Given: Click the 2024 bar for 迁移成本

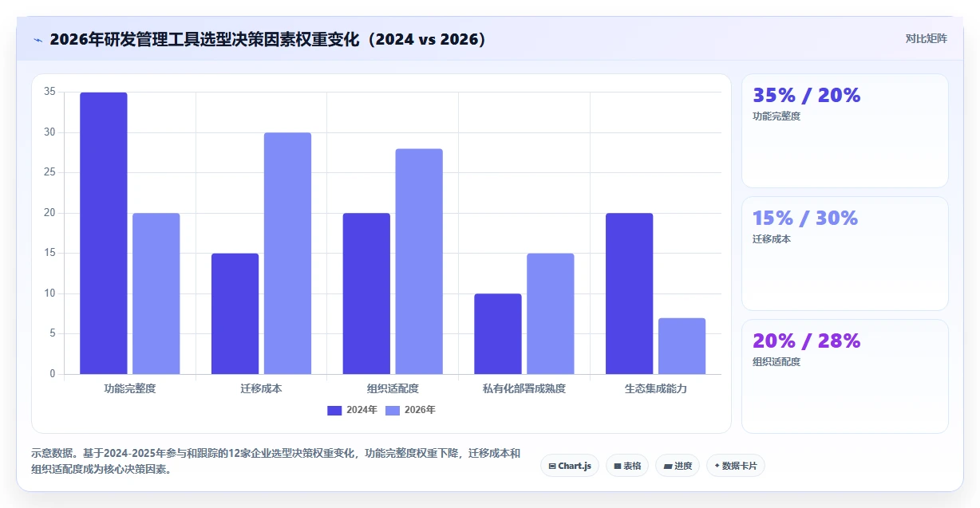Looking at the screenshot, I should click(235, 313).
